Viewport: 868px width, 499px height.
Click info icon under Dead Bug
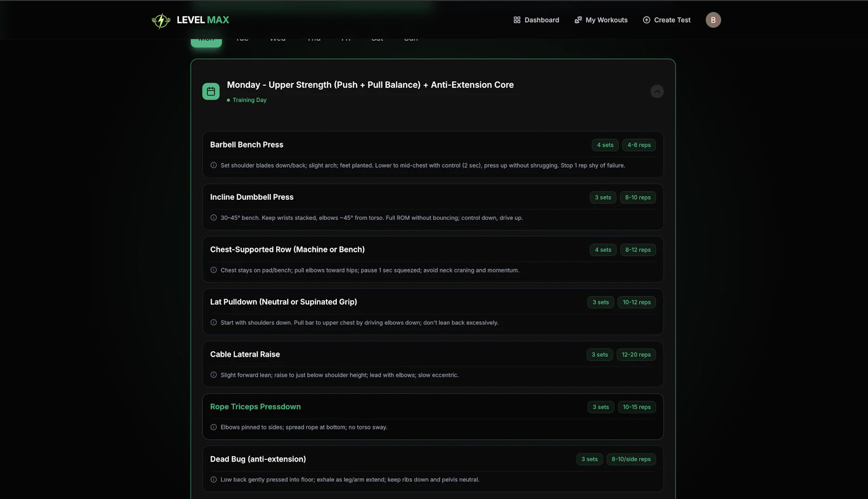[x=214, y=479]
